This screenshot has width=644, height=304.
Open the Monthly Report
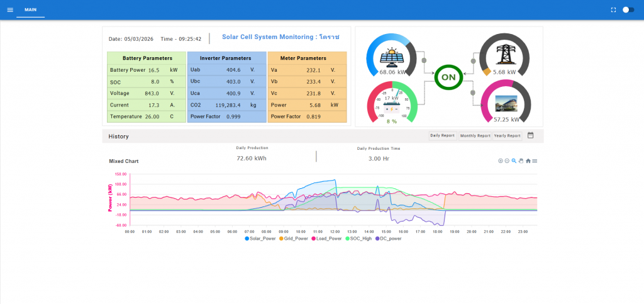(475, 135)
